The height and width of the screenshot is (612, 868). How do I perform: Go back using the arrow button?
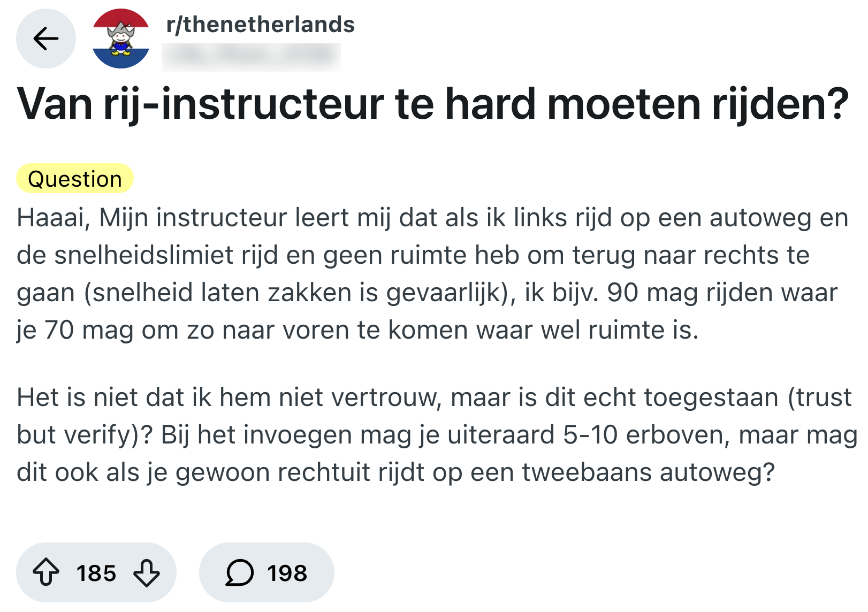pyautogui.click(x=46, y=39)
